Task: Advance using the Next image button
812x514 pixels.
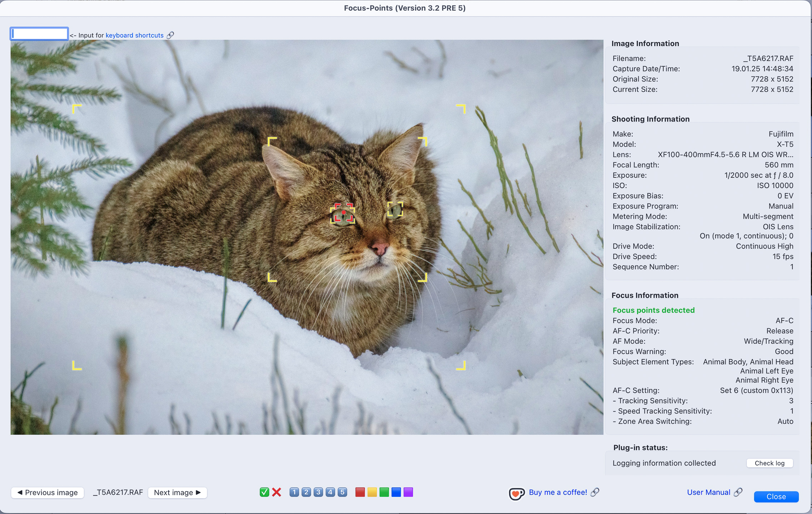Action: 177,492
